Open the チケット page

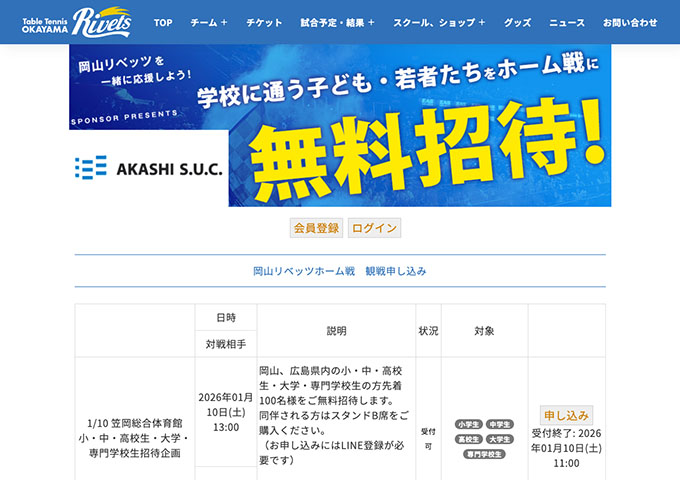[264, 23]
